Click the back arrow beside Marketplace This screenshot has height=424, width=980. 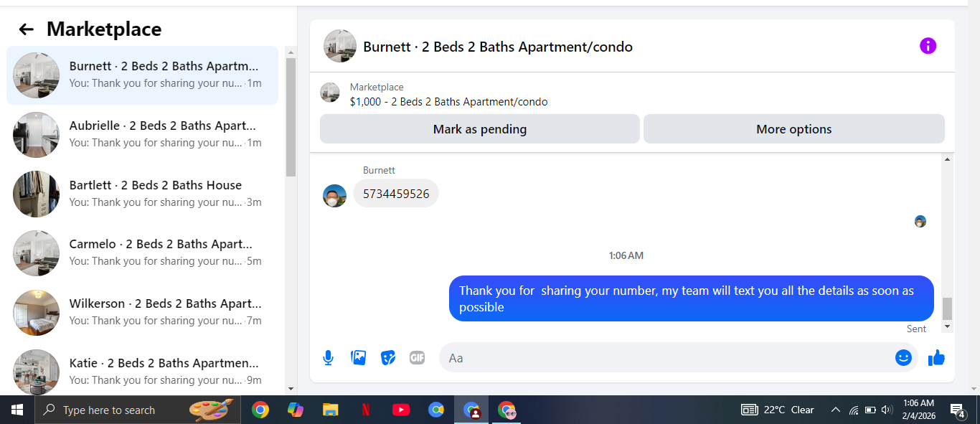coord(27,29)
